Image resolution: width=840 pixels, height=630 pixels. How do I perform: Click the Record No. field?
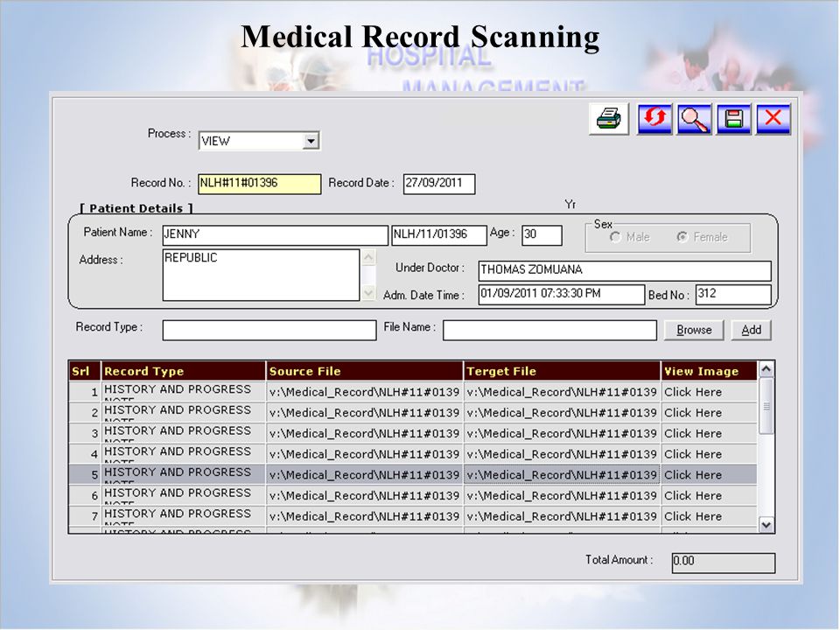pyautogui.click(x=260, y=184)
